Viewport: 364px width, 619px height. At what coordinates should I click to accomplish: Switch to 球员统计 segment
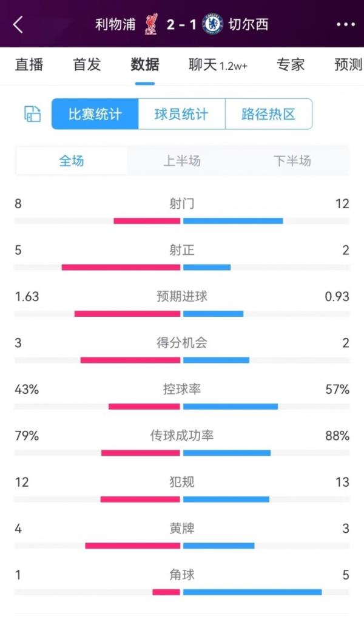[181, 114]
